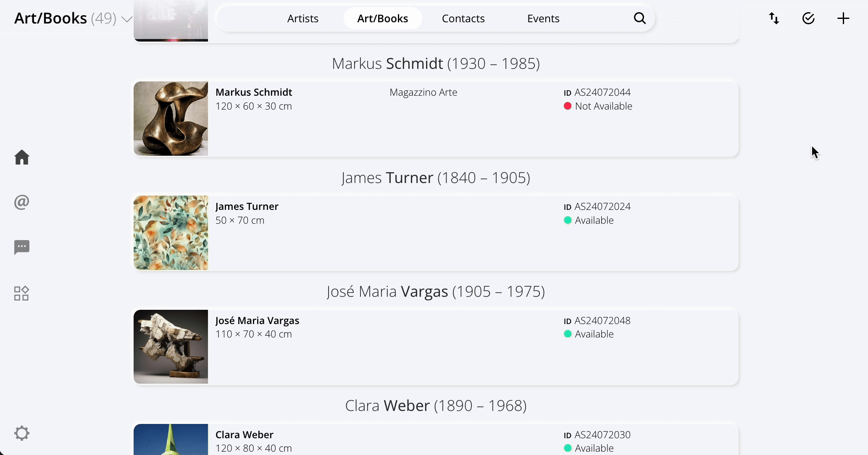Click dimensions 110 × 70 × 40 cm
The image size is (868, 455).
254,334
